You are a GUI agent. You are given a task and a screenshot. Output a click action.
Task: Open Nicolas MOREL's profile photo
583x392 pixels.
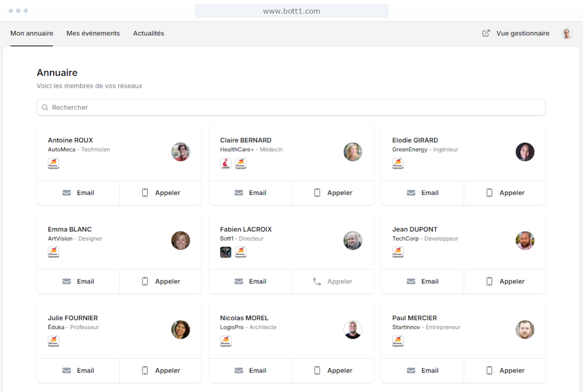[352, 330]
